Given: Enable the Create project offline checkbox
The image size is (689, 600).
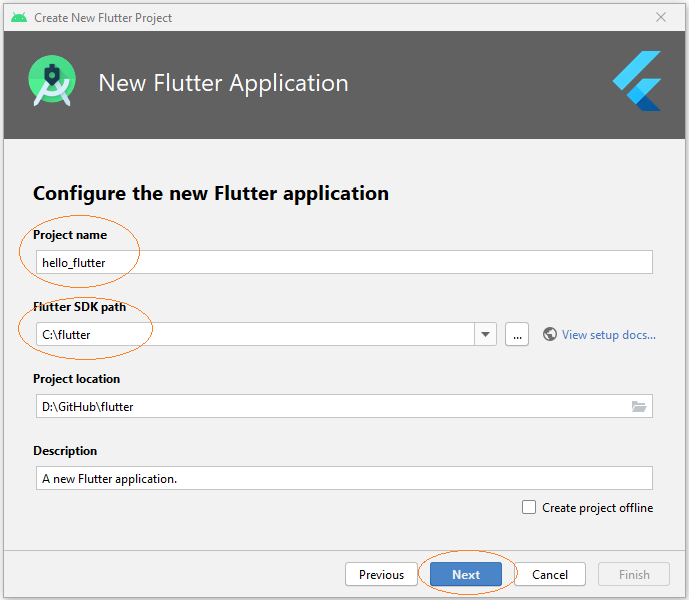Looking at the screenshot, I should click(529, 507).
